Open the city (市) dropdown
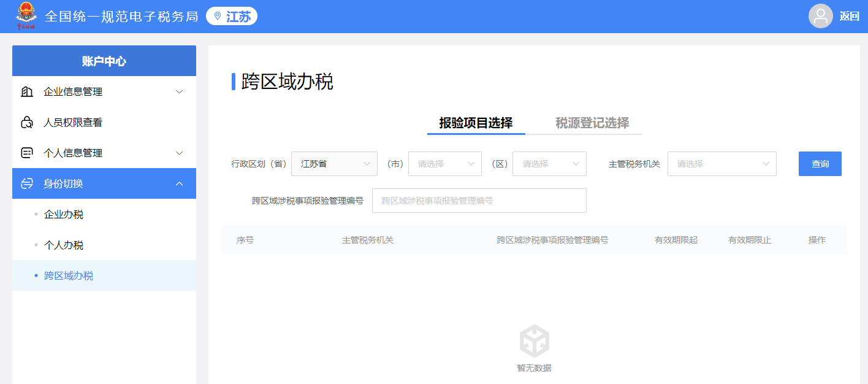The width and height of the screenshot is (868, 384). coord(444,164)
